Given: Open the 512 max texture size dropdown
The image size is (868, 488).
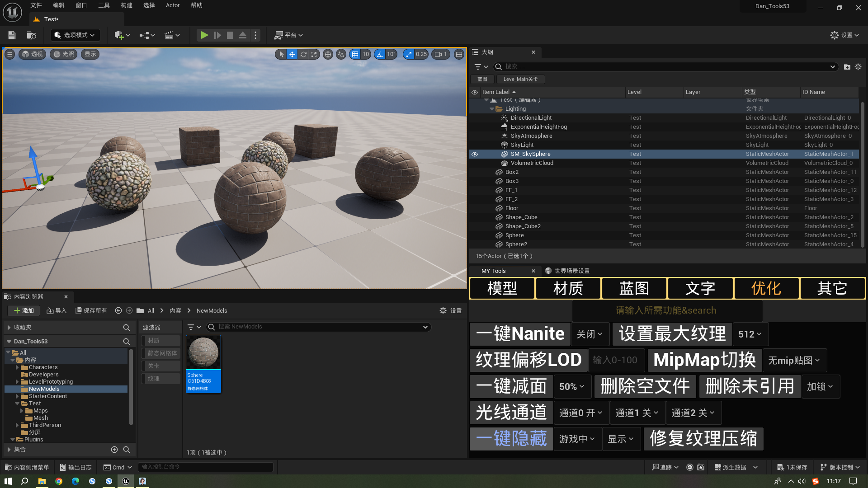Looking at the screenshot, I should tap(750, 334).
